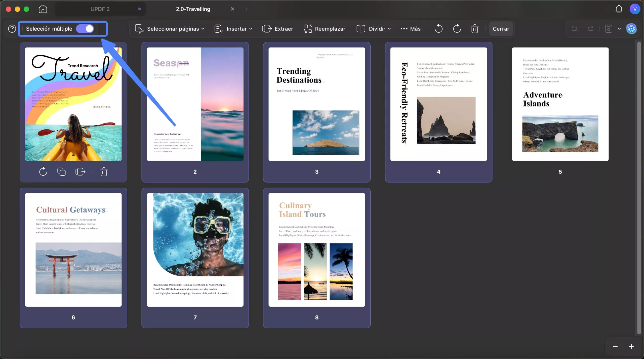Delete selected pages with toolbar trash
Screen dimensions: 644x359
coord(475,29)
